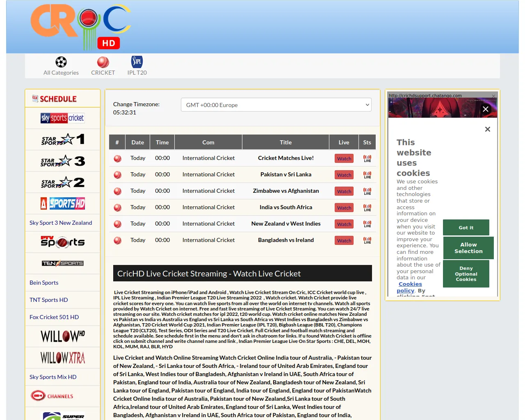Choose the Willow HD channel logo
This screenshot has width=525, height=420.
(62, 336)
